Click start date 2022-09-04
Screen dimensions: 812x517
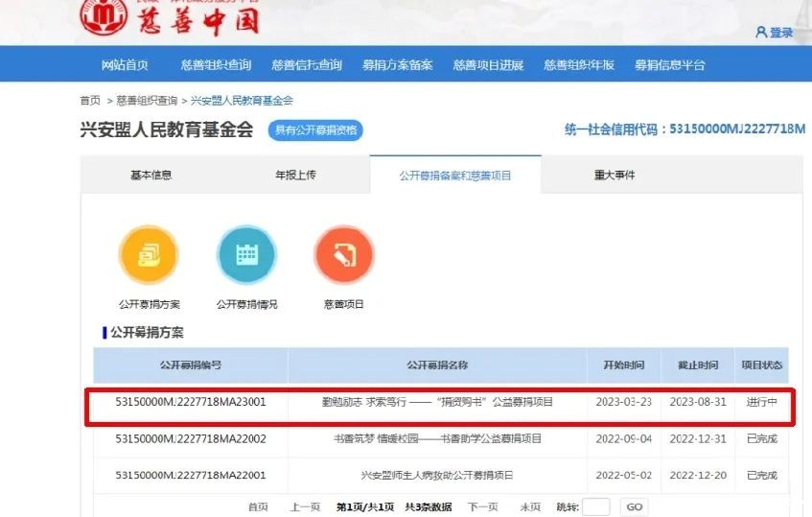[x=624, y=438]
